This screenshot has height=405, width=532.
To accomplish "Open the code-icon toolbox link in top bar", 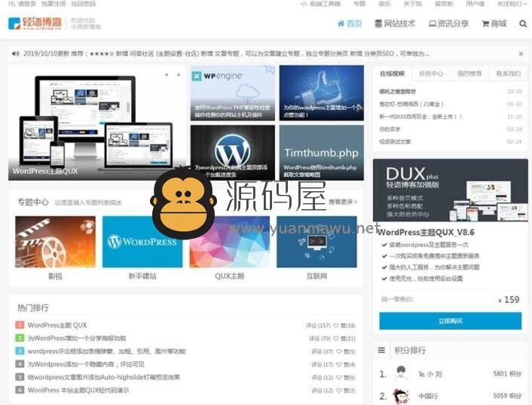I will (320, 4).
